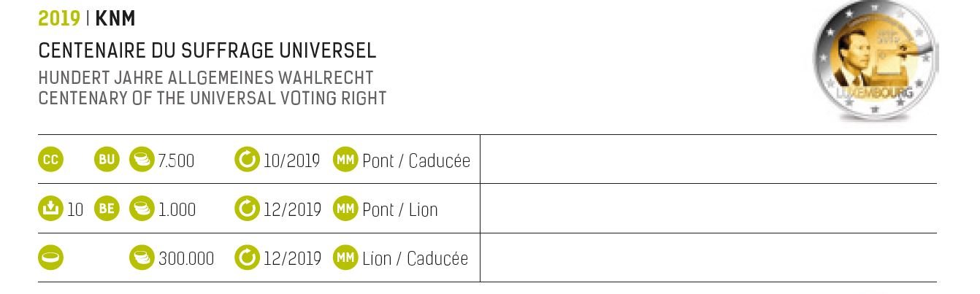Click the coin stack icon next to 300.000
Viewport: 980px width, 294px height.
(x=142, y=258)
